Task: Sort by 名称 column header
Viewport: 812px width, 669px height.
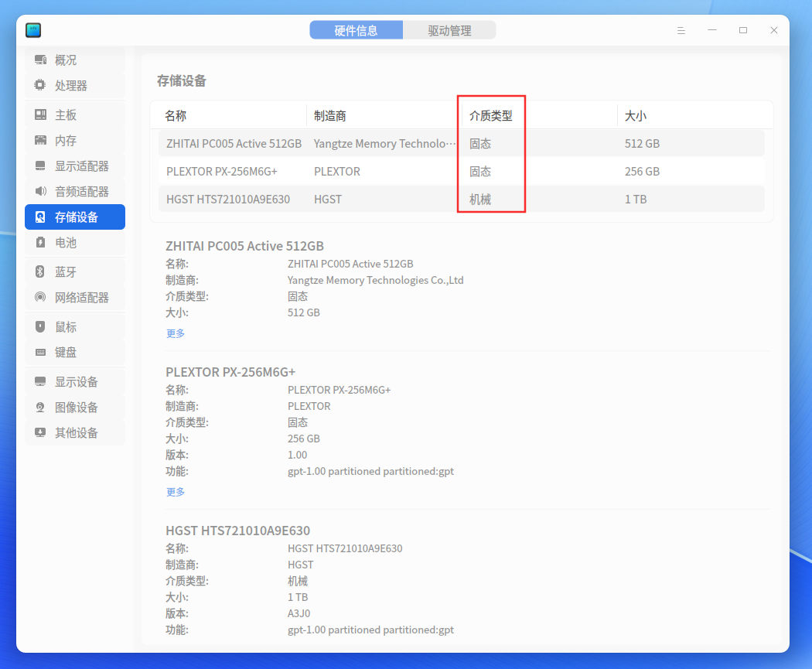Action: point(176,115)
